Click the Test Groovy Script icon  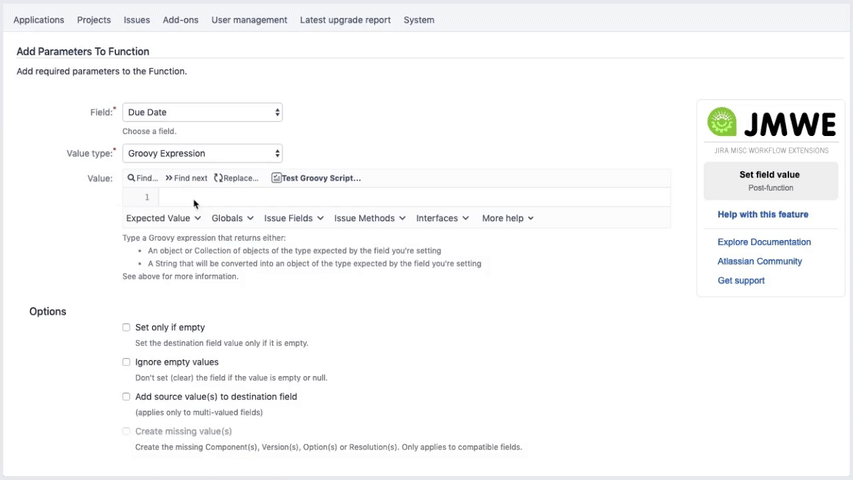[276, 178]
